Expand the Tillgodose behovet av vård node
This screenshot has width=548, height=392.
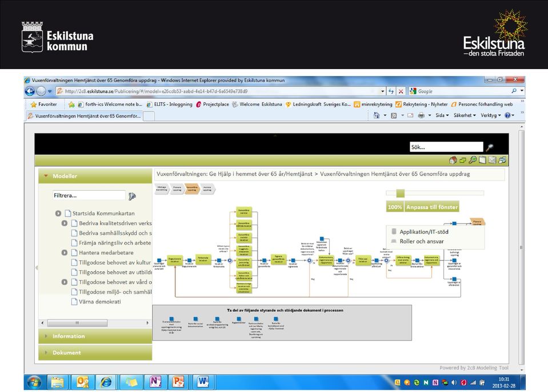(65, 282)
